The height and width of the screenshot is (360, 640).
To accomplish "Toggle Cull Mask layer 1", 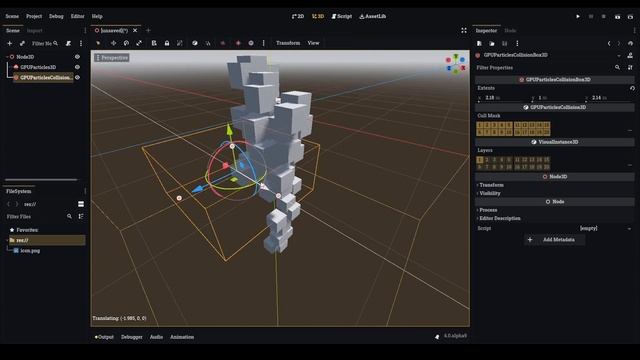I will pos(480,125).
